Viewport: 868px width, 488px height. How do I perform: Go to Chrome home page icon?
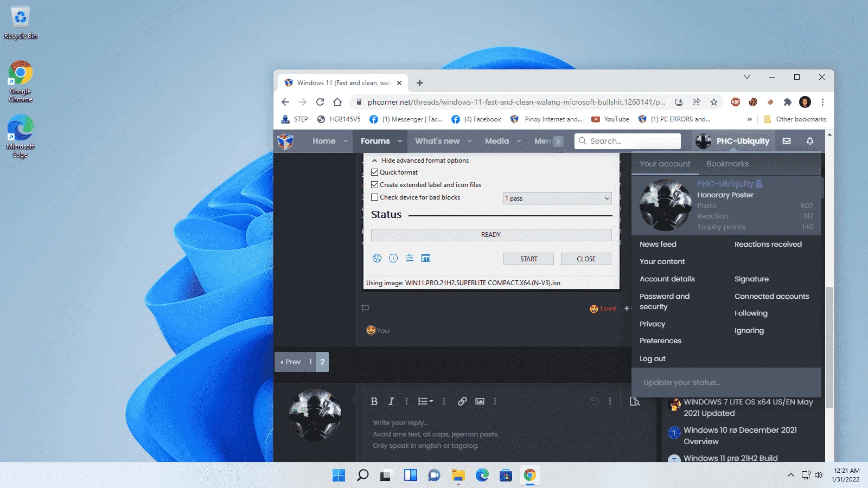337,102
